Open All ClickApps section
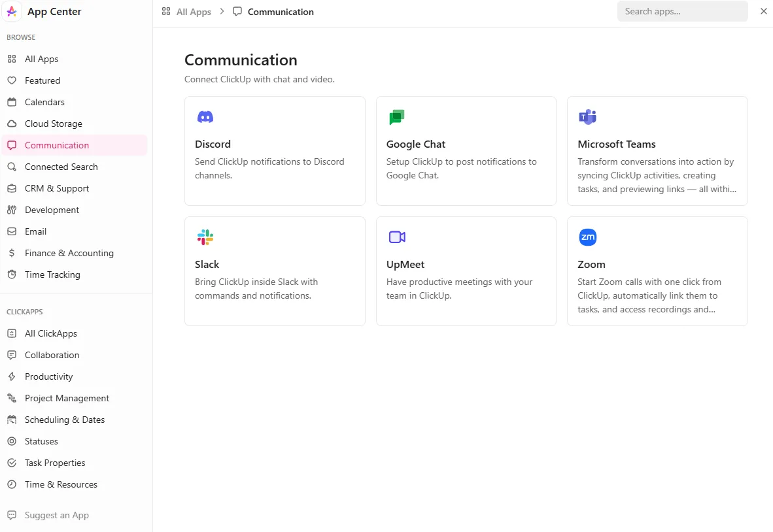This screenshot has width=773, height=532. coord(75,333)
